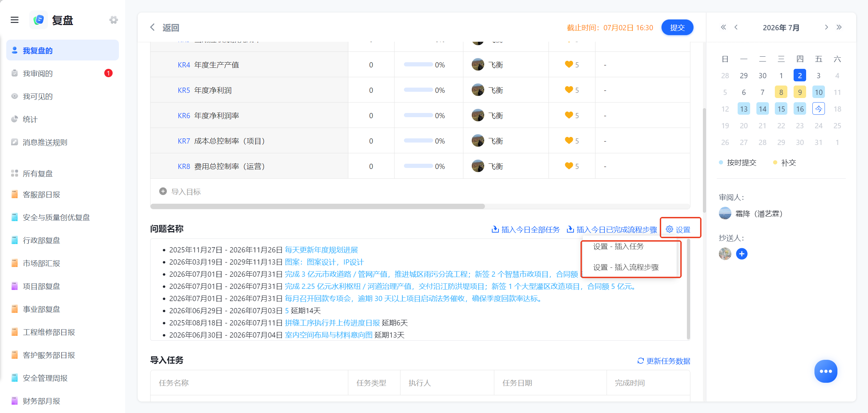The height and width of the screenshot is (413, 868).
Task: Select July 2 in the calendar
Action: 800,75
